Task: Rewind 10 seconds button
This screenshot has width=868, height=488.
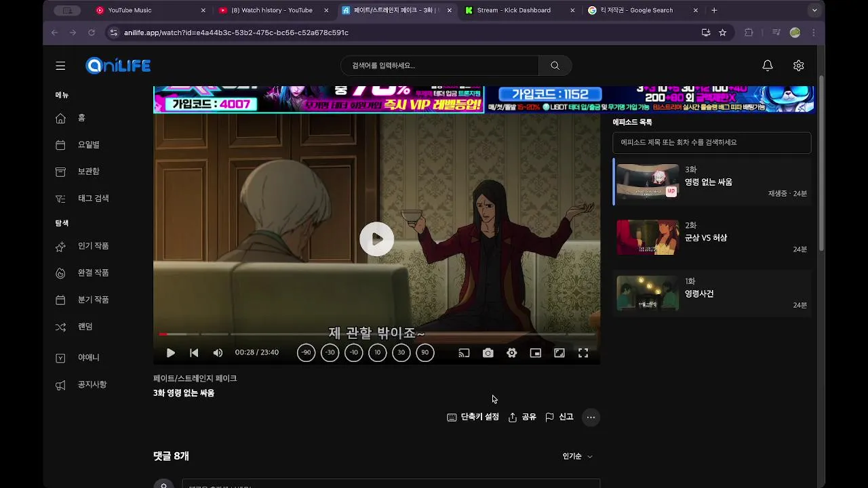Action: (354, 352)
